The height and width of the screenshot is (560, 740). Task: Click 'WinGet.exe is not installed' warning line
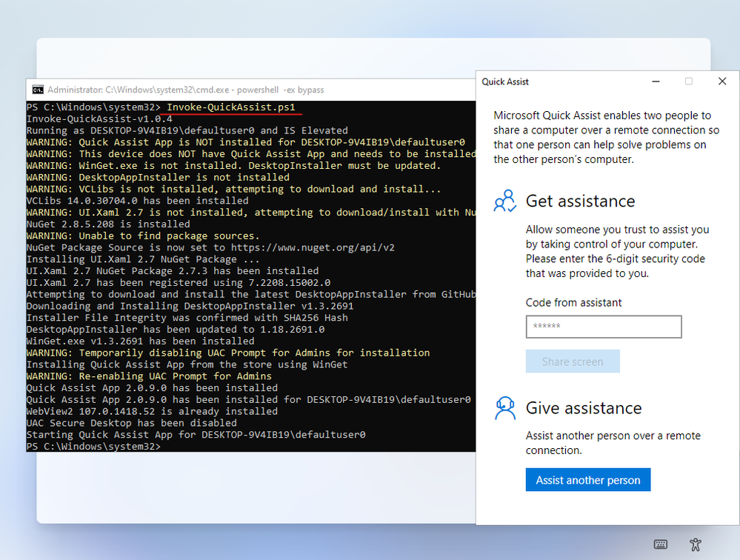pos(233,166)
